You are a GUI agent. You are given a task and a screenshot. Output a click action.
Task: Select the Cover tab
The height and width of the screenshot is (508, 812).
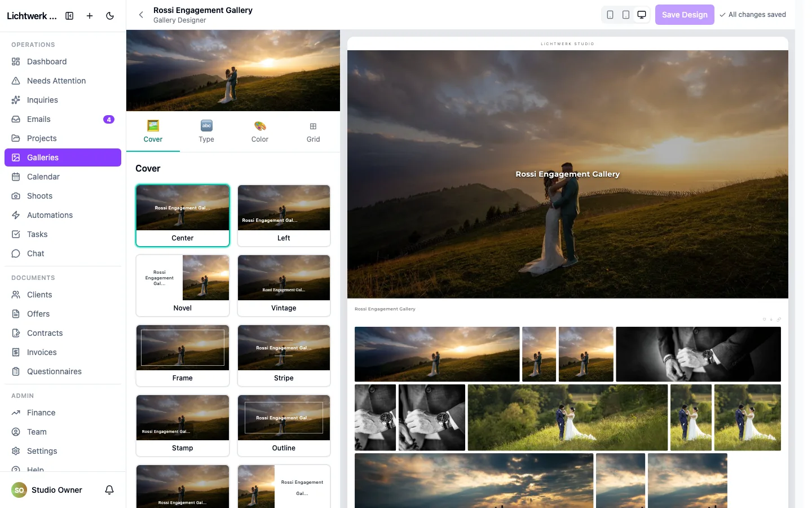153,132
